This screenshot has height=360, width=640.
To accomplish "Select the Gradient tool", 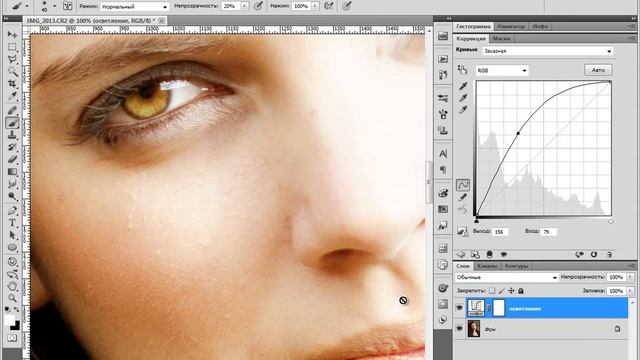I will (x=12, y=172).
